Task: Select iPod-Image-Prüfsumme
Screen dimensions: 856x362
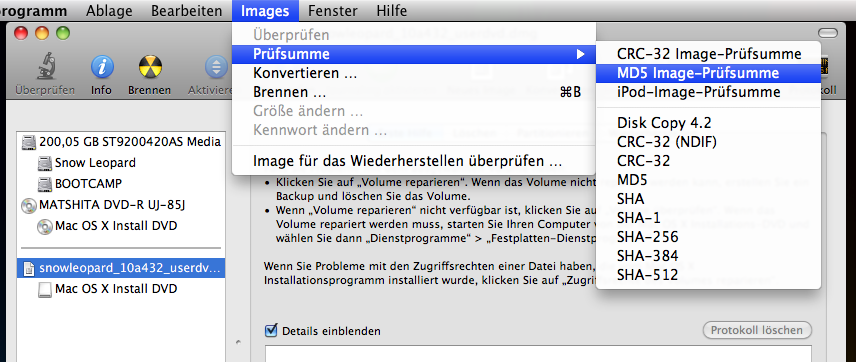Action: [709, 92]
